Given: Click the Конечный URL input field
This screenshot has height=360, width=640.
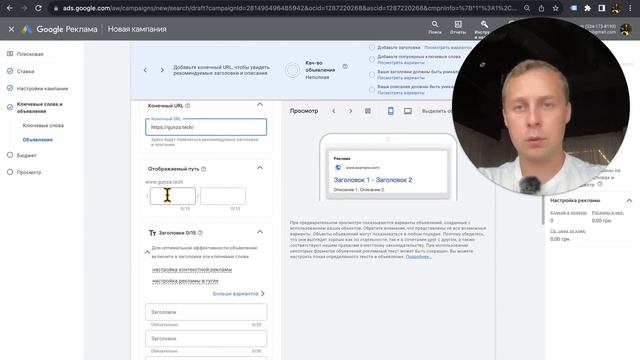Looking at the screenshot, I should click(x=206, y=127).
